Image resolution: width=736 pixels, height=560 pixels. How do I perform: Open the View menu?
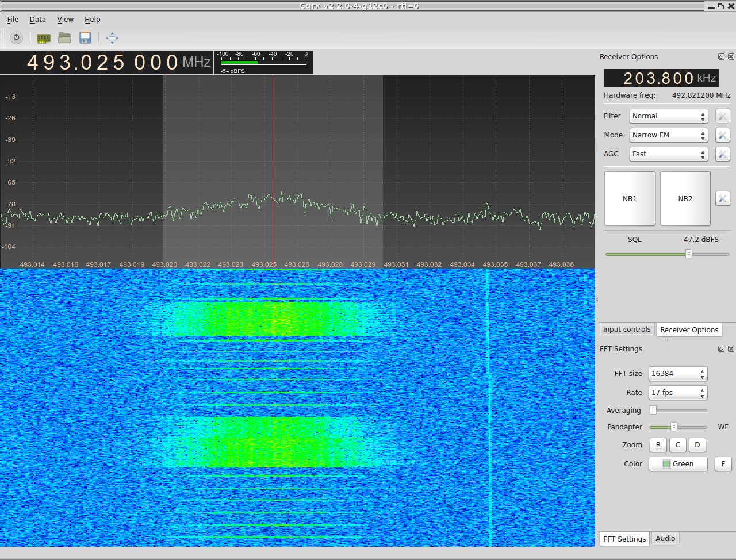click(x=65, y=20)
